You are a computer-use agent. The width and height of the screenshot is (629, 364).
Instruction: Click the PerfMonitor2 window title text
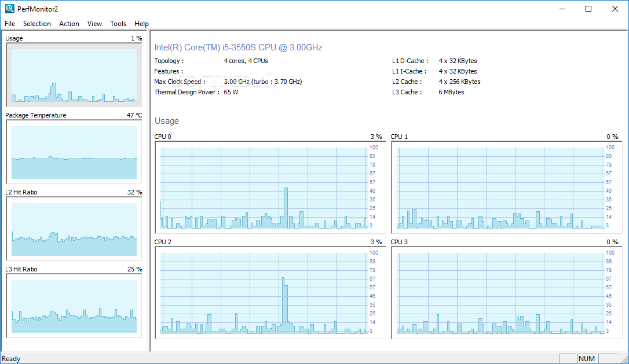(x=38, y=9)
